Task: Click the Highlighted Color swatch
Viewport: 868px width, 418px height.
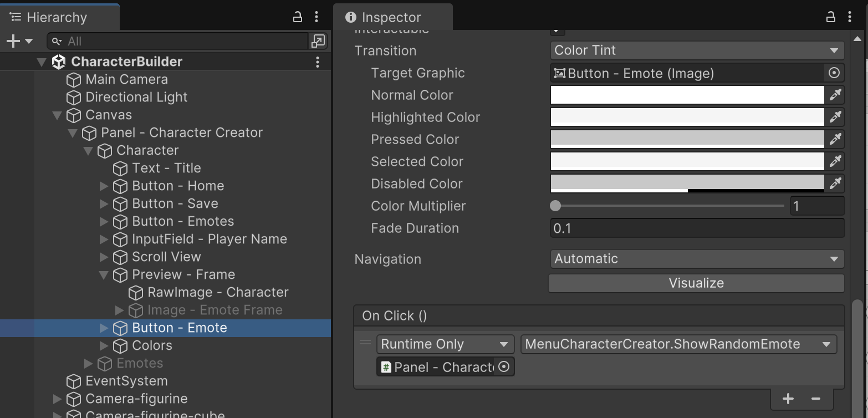Action: [x=687, y=117]
